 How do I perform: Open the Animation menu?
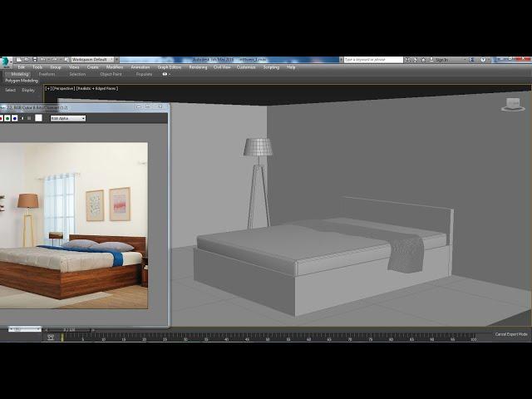click(140, 67)
